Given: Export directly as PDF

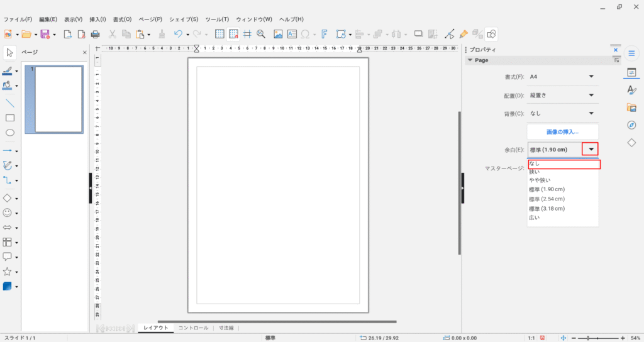Looking at the screenshot, I should tap(81, 34).
